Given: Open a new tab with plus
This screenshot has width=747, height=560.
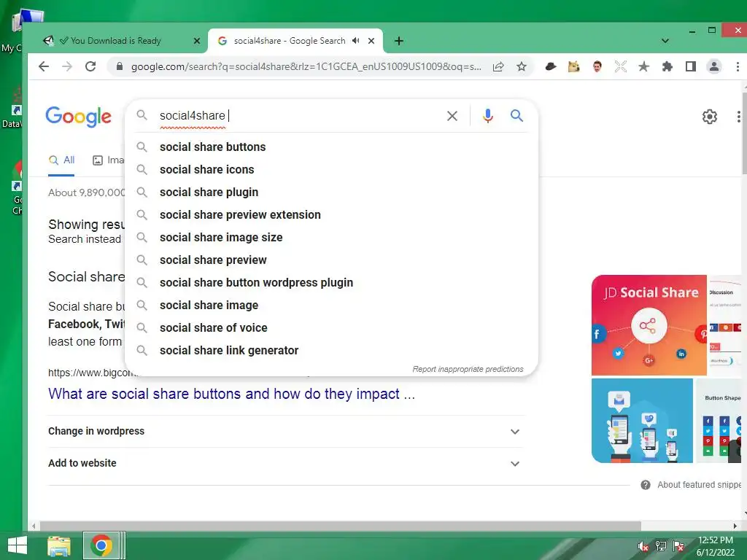Looking at the screenshot, I should [399, 41].
